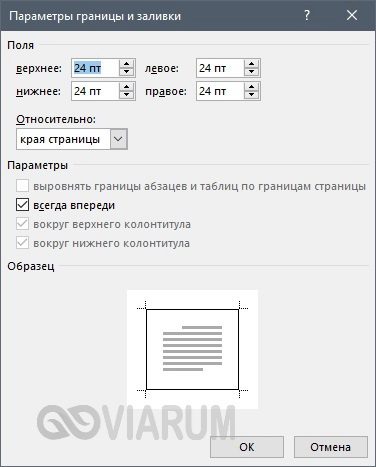376x467 pixels.
Task: Decrease the нижнее margin with down arrow
Action: coord(126,95)
